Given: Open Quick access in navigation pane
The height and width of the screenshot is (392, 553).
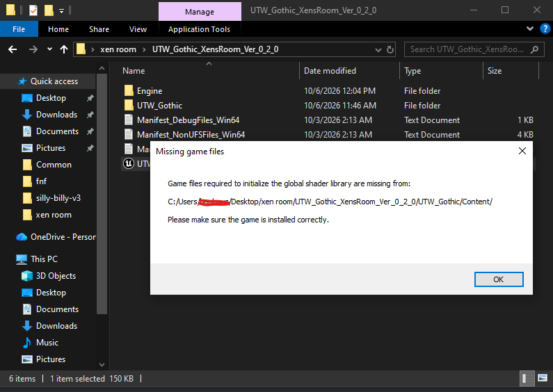Looking at the screenshot, I should 54,81.
